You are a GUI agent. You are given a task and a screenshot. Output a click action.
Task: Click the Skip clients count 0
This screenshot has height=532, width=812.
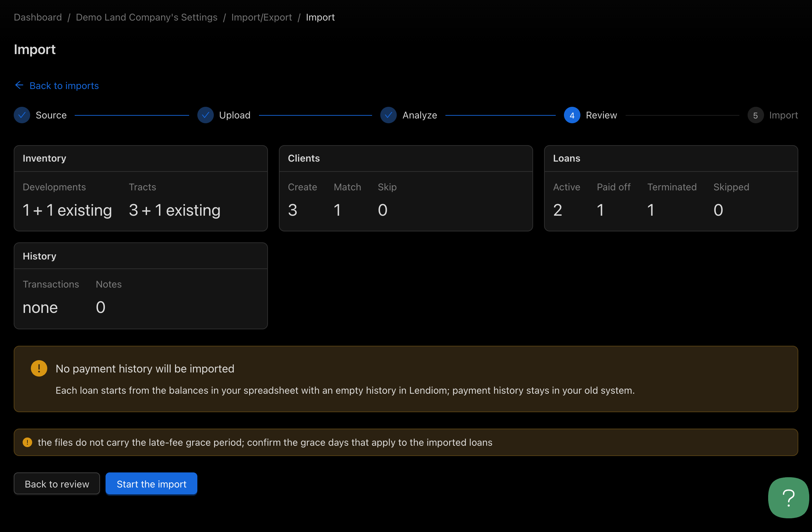coord(383,210)
